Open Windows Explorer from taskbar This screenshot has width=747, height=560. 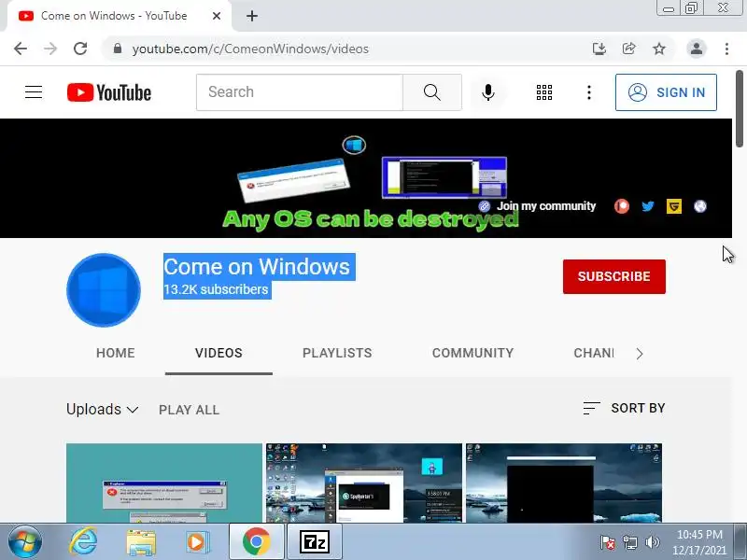[x=141, y=542]
